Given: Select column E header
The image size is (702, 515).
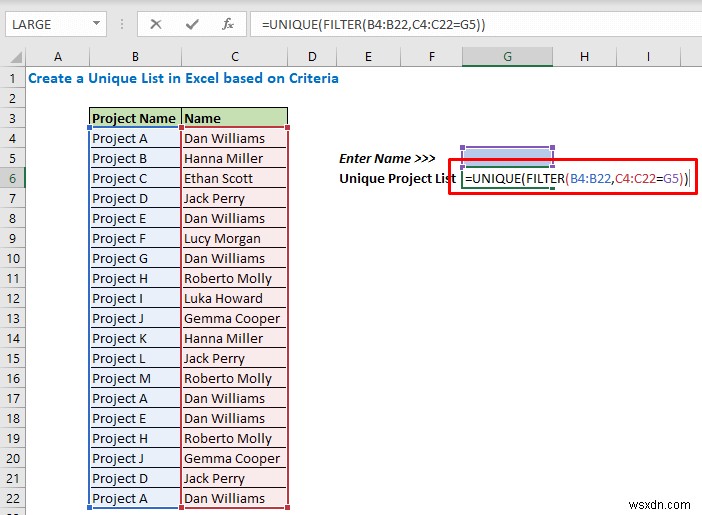Looking at the screenshot, I should click(x=368, y=57).
